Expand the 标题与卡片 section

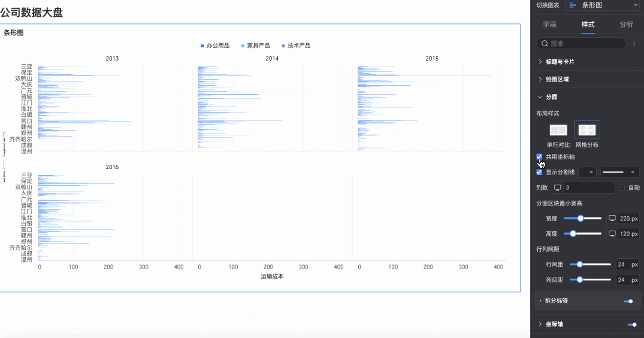tap(560, 62)
